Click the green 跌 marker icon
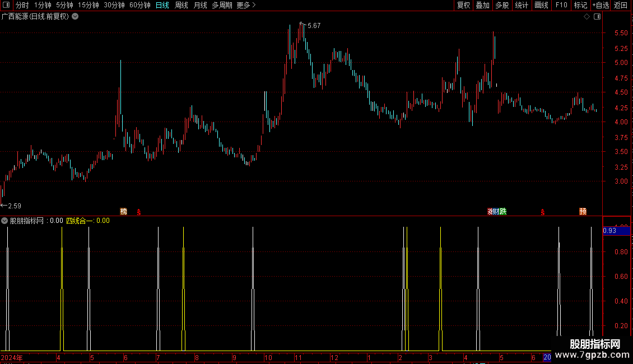 [503, 212]
